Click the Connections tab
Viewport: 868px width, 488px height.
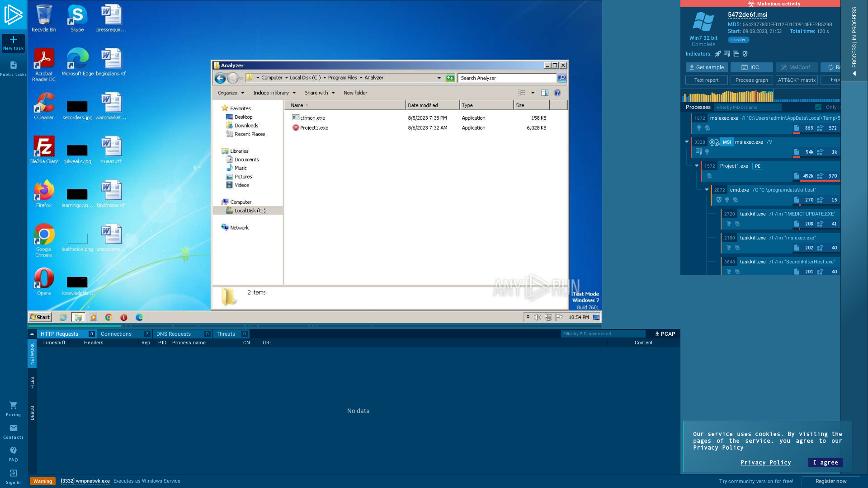coord(116,333)
